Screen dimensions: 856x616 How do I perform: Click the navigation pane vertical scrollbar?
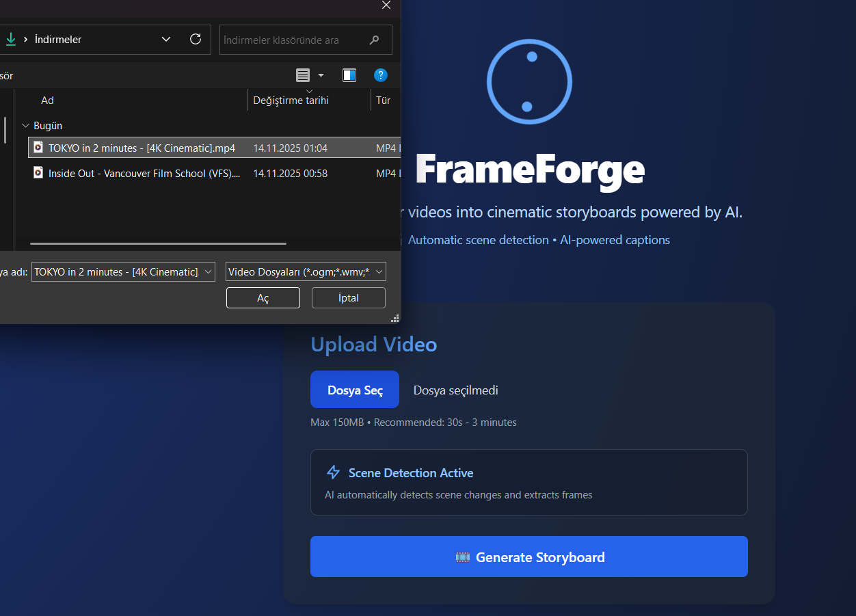point(5,130)
